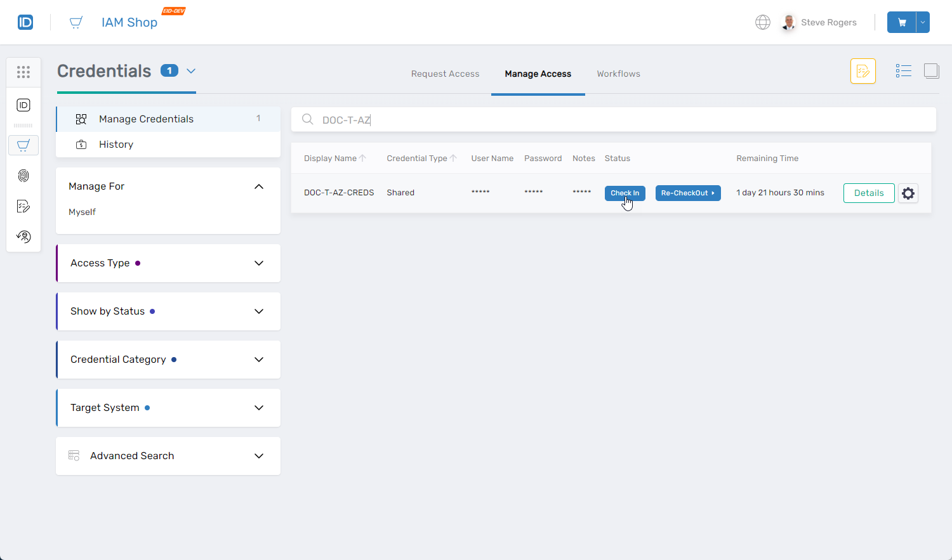Click the user search sidebar icon
The image size is (952, 560).
[23, 237]
